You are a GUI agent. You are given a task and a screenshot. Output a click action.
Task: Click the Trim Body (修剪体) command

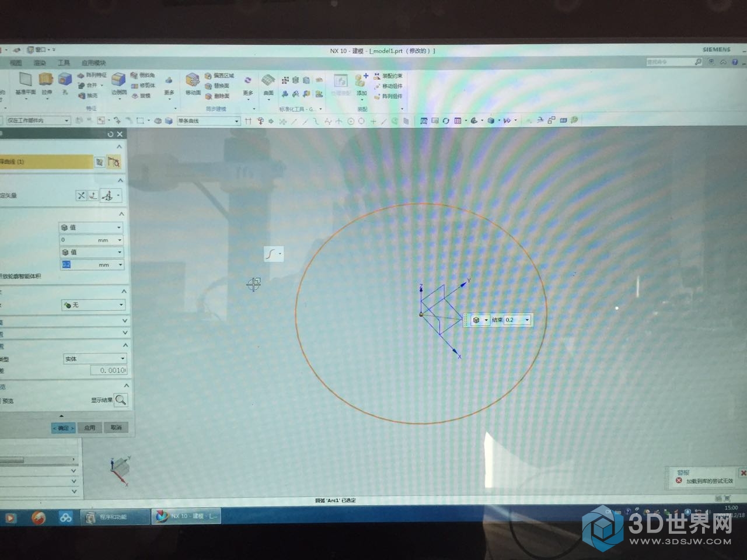pyautogui.click(x=143, y=86)
